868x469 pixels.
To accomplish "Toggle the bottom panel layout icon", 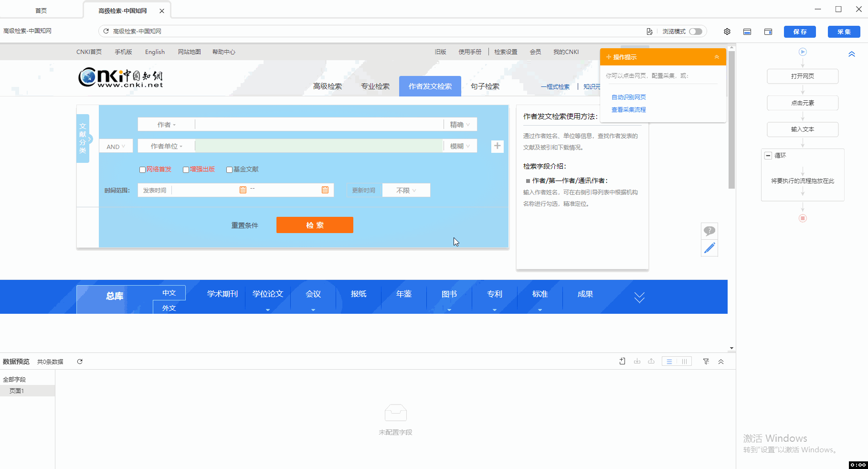I will pyautogui.click(x=747, y=32).
